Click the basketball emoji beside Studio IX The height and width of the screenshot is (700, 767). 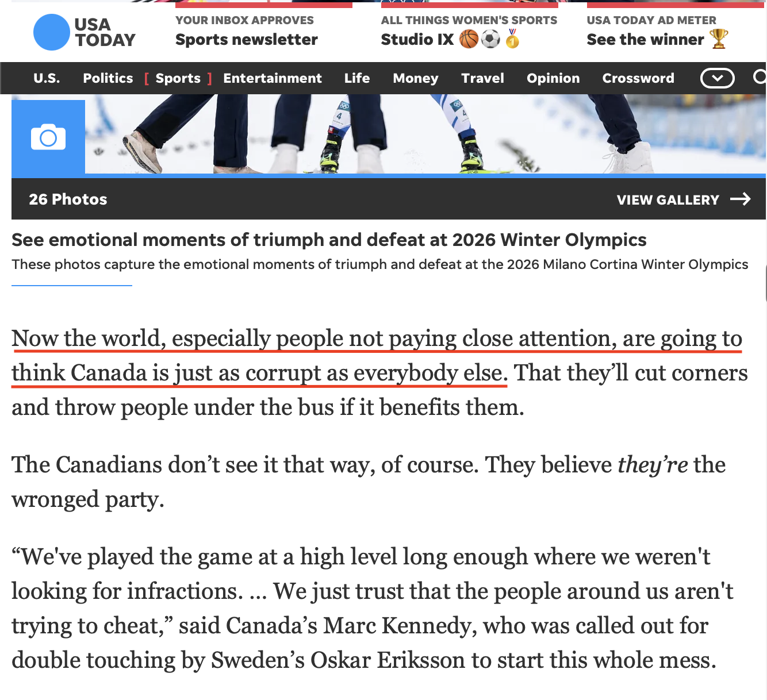coord(469,39)
